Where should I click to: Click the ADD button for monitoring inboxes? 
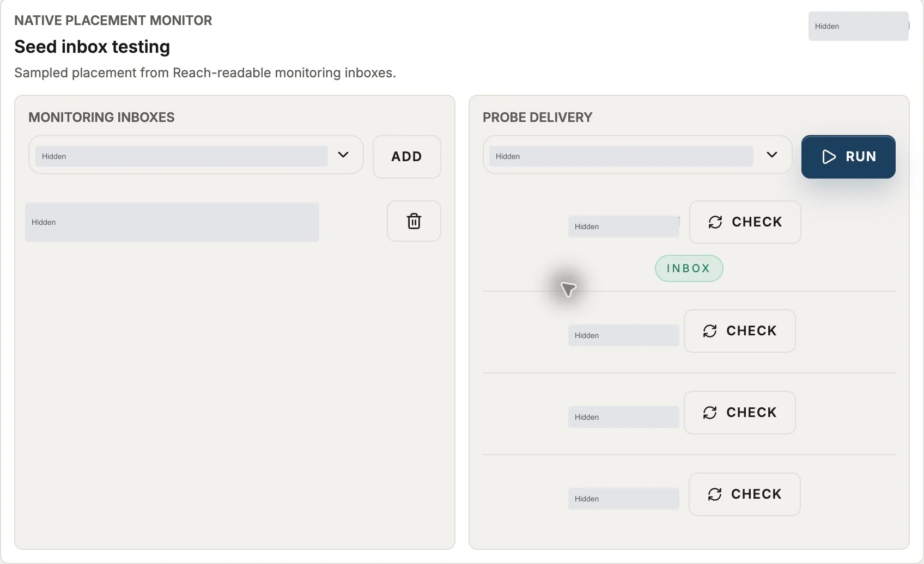(406, 157)
